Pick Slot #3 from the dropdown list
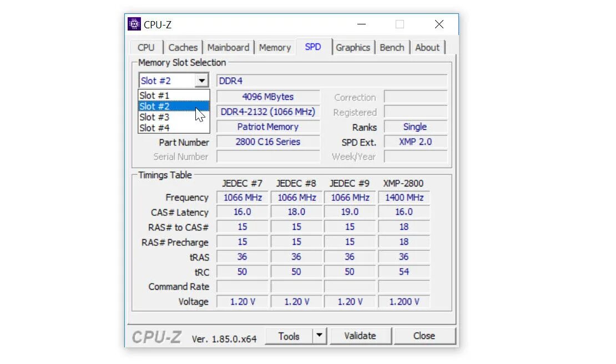The height and width of the screenshot is (364, 616). (174, 117)
